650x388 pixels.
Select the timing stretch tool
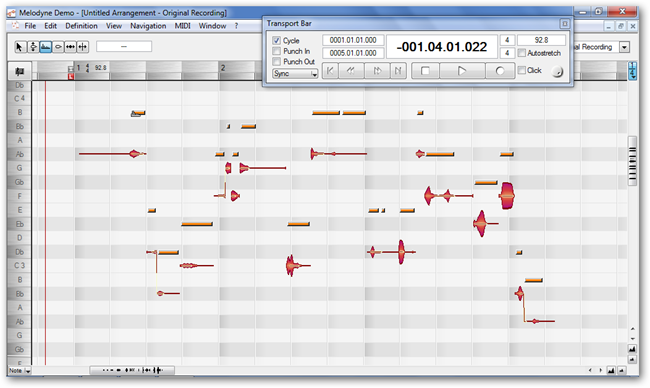point(70,47)
